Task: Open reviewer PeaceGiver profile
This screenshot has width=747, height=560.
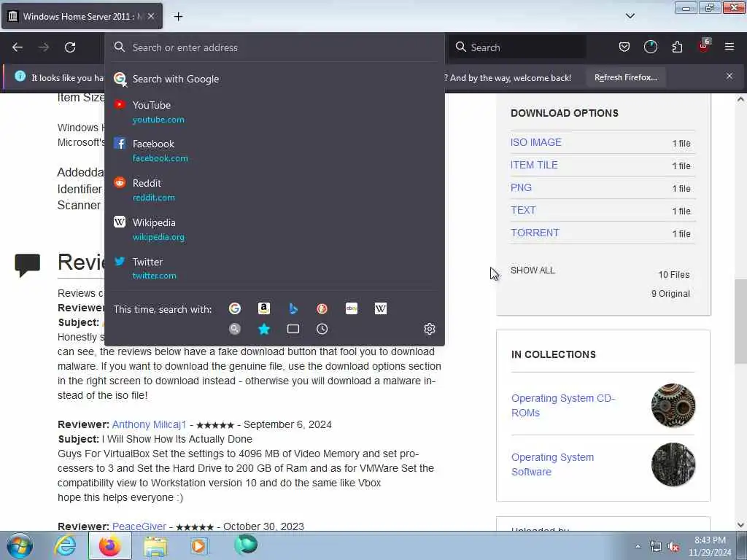Action: tap(139, 526)
